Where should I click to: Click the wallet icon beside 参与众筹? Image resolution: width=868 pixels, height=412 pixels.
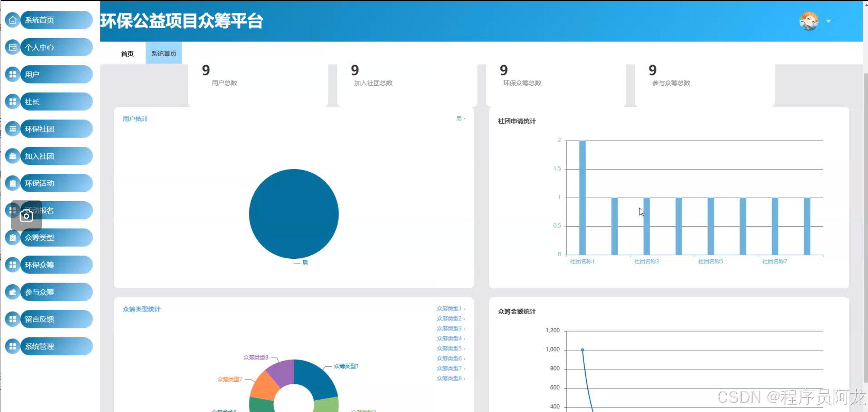[x=13, y=292]
